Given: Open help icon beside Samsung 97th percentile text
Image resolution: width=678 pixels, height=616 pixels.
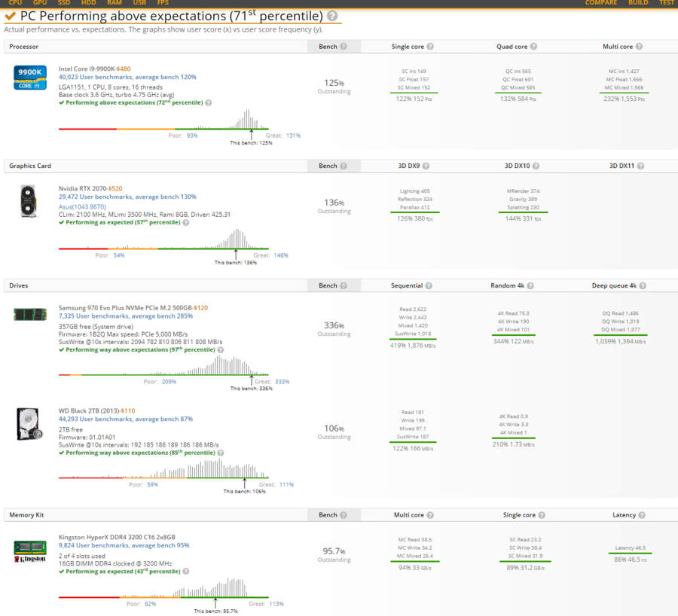Looking at the screenshot, I should [x=221, y=350].
